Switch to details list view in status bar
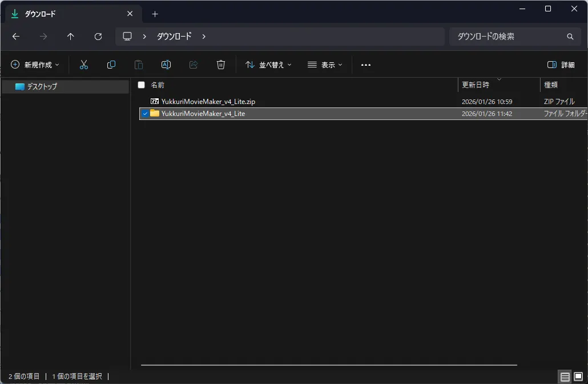588x384 pixels. (565, 377)
